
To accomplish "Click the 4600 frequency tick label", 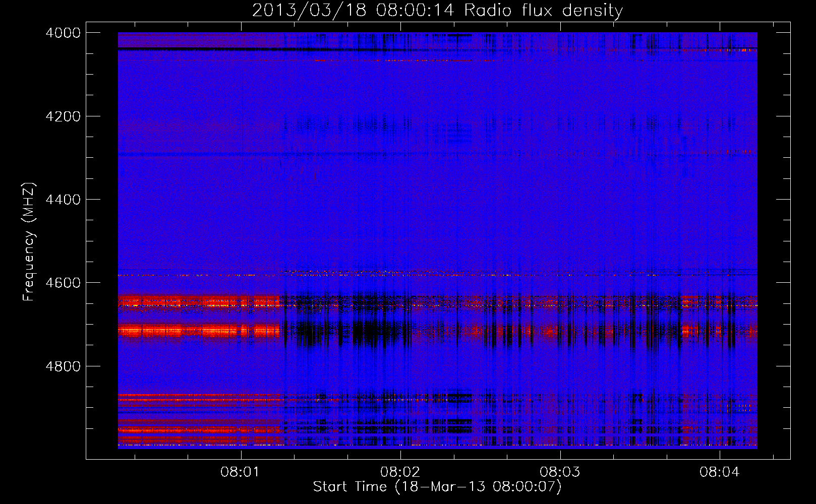I will tap(63, 283).
